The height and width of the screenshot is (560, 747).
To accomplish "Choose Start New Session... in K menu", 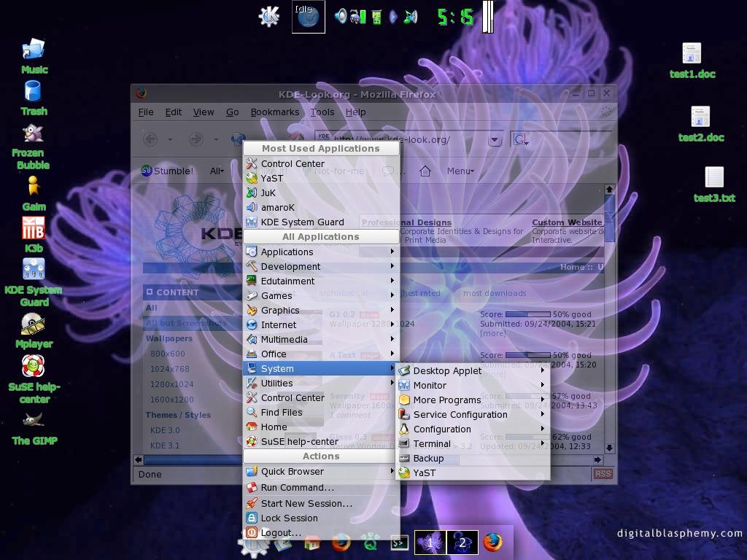I will (x=321, y=503).
